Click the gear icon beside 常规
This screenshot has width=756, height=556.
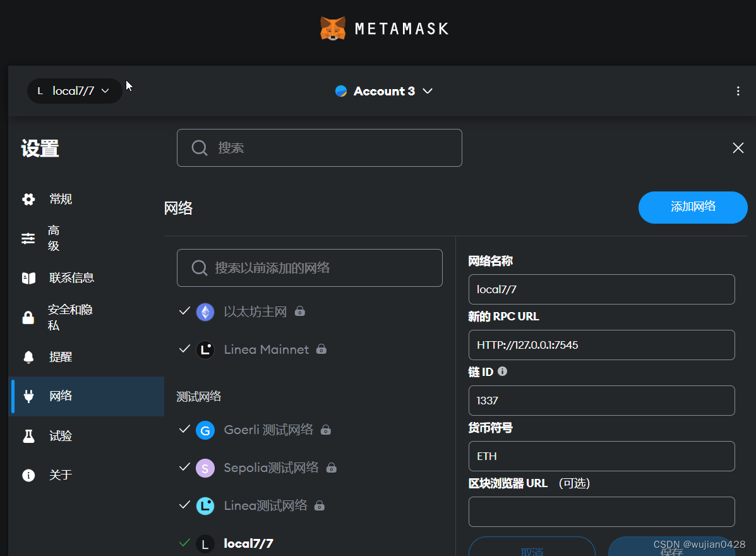tap(28, 199)
